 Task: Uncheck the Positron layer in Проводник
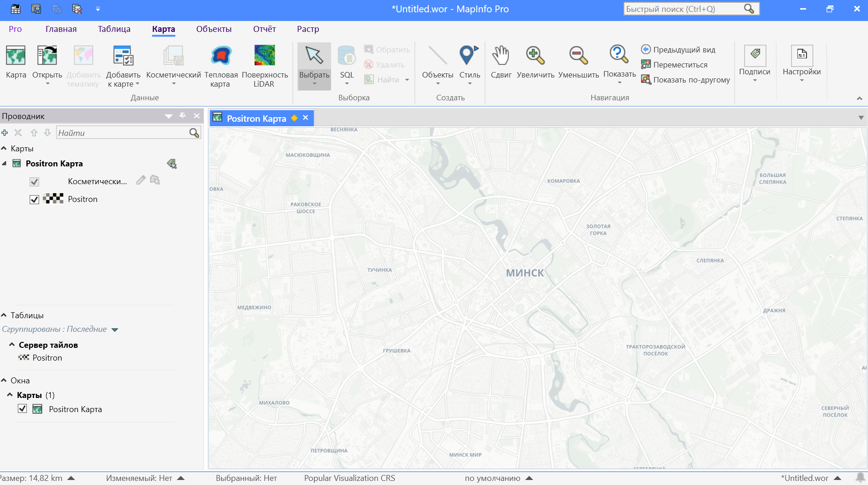(34, 199)
